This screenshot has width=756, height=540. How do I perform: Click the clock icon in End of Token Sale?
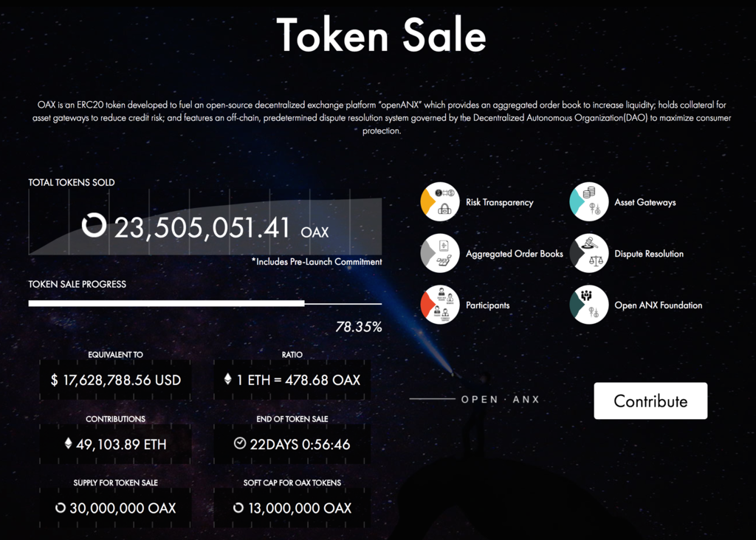239,444
